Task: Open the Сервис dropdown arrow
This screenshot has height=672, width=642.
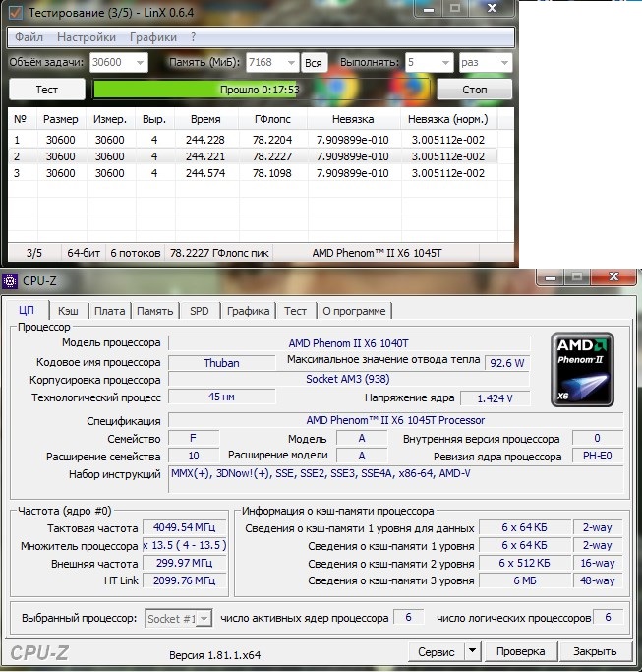Action: [x=472, y=652]
